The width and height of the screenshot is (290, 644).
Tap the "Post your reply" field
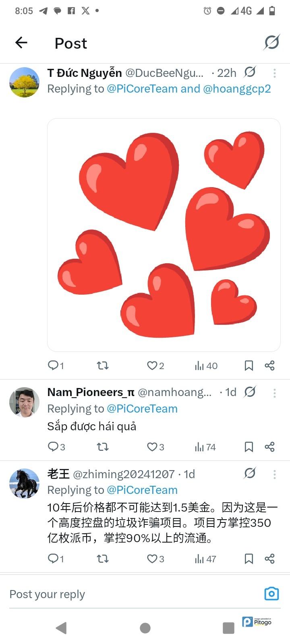pyautogui.click(x=121, y=594)
